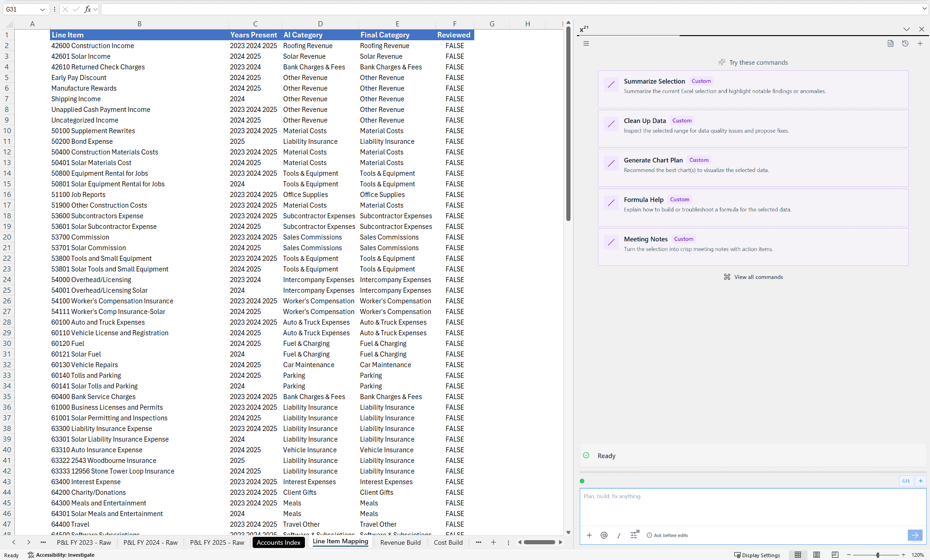Expand the formula bar chevron
Viewport: 930px width, 560px height.
tap(924, 9)
